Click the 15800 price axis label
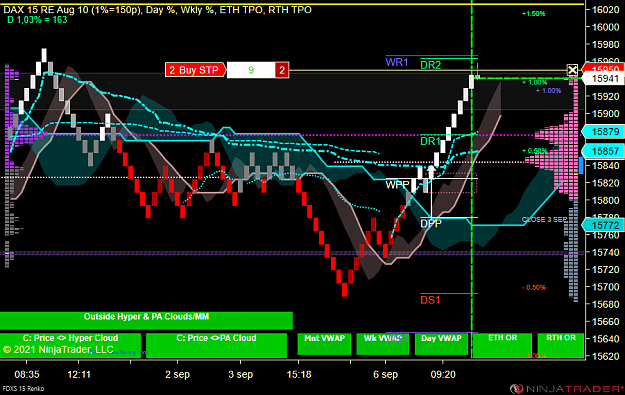The image size is (625, 395). pyautogui.click(x=605, y=200)
